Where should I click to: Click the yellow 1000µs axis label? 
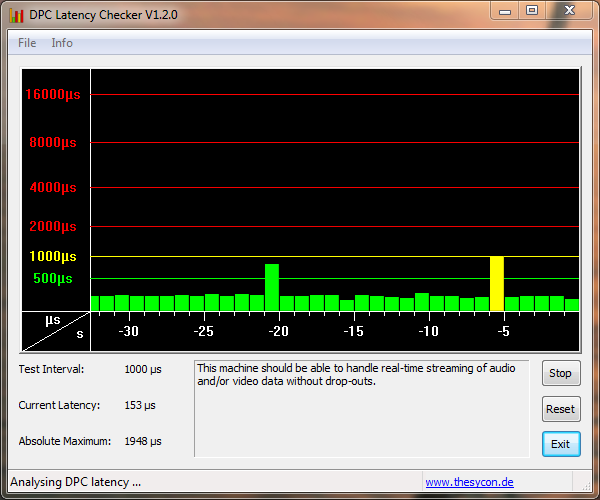[x=53, y=256]
